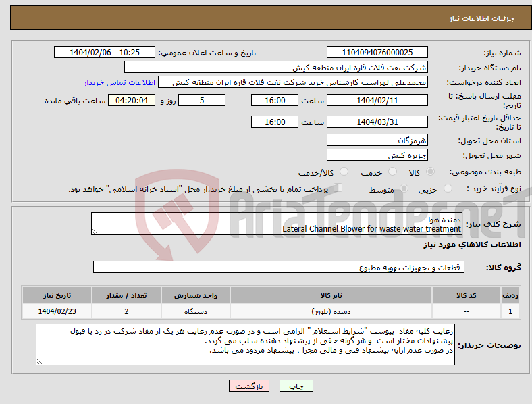Click the quantity cell showing 2

(126, 311)
